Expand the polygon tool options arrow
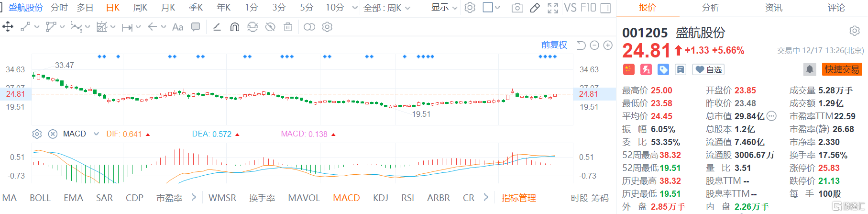This screenshot has height=214, width=868. [x=62, y=27]
